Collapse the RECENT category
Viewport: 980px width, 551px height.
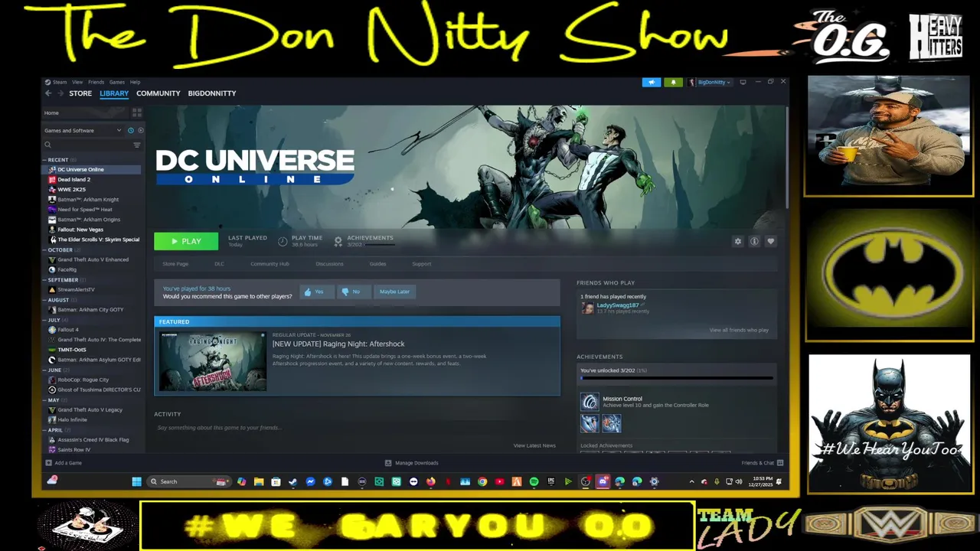pos(45,160)
